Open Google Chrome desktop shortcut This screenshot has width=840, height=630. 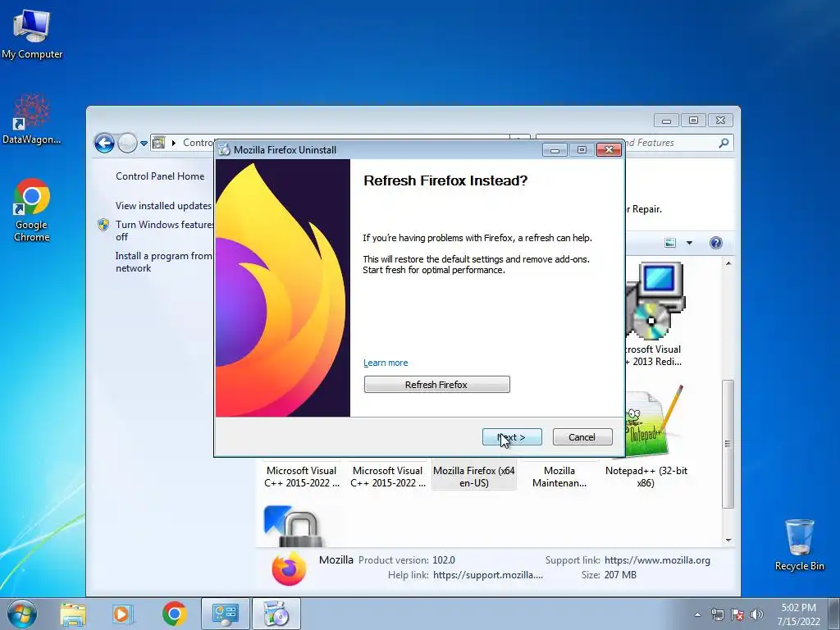(x=31, y=210)
